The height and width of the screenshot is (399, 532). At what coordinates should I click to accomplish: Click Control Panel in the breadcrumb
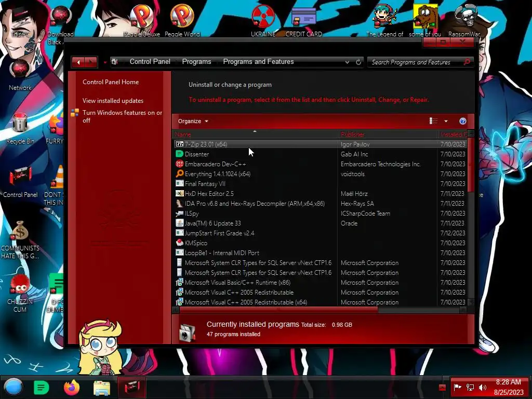click(150, 61)
